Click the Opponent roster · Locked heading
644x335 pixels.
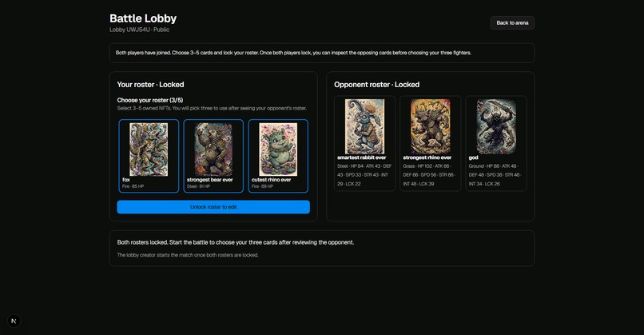click(x=376, y=85)
